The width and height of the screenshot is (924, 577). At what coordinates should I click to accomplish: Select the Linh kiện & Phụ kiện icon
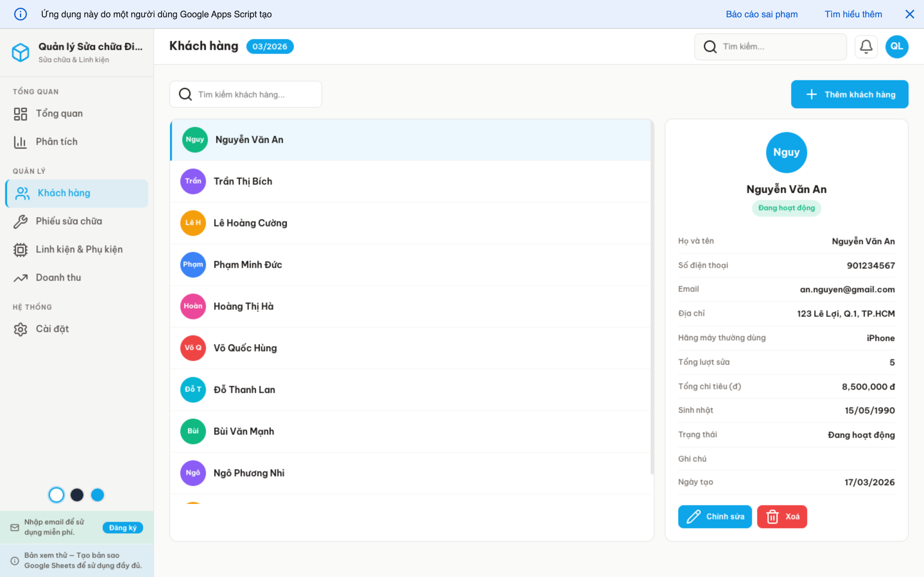coord(20,249)
